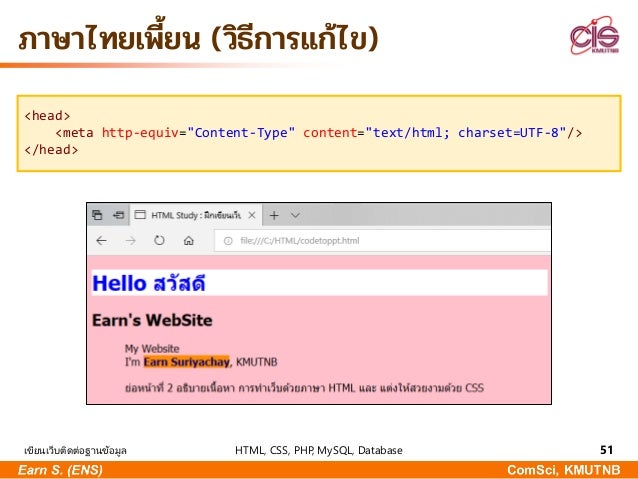The width and height of the screenshot is (638, 479).
Task: Click the Thai footer text at bottom left
Action: click(75, 451)
